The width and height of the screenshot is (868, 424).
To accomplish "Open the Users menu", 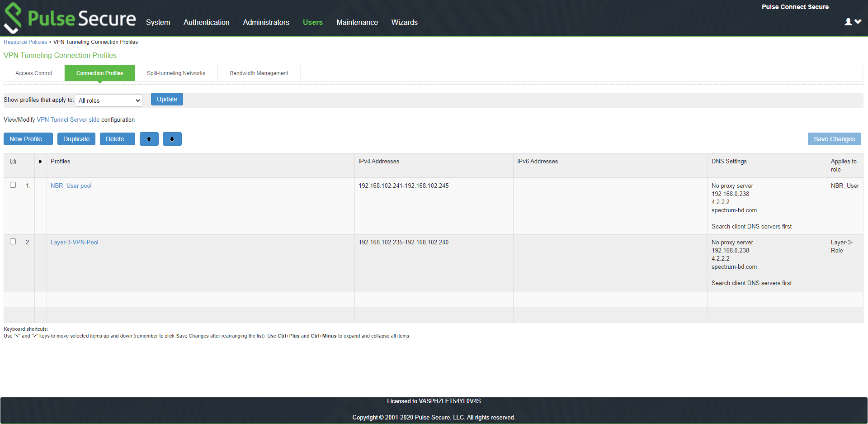I will [313, 22].
